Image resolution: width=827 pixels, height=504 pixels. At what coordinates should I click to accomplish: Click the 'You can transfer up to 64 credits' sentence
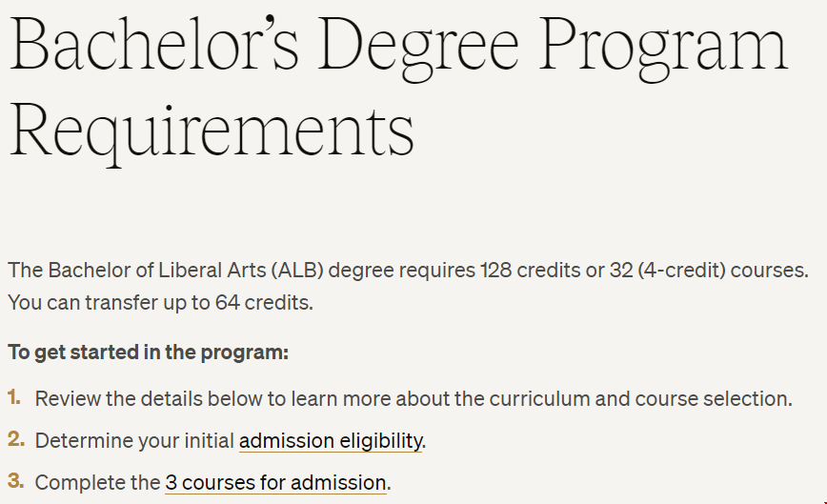[160, 303]
